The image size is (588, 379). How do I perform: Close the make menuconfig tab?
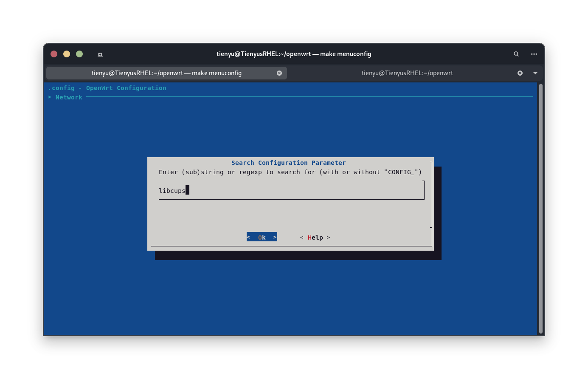coord(279,73)
